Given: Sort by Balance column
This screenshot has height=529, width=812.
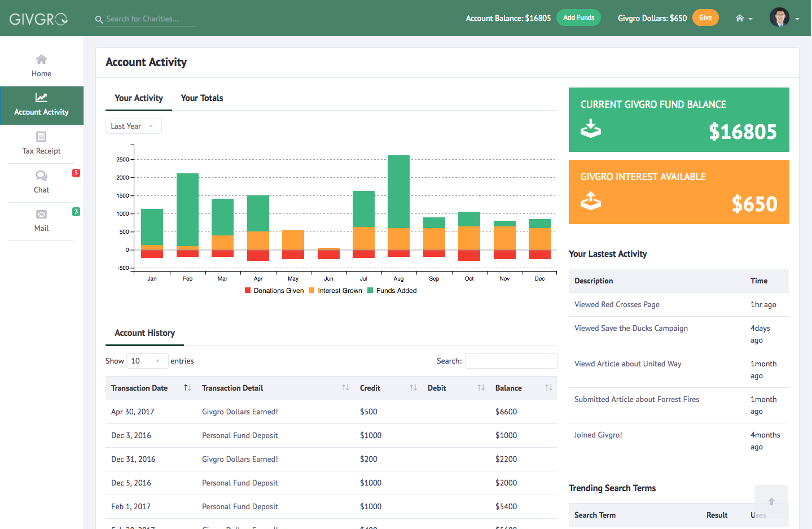Looking at the screenshot, I should [524, 388].
